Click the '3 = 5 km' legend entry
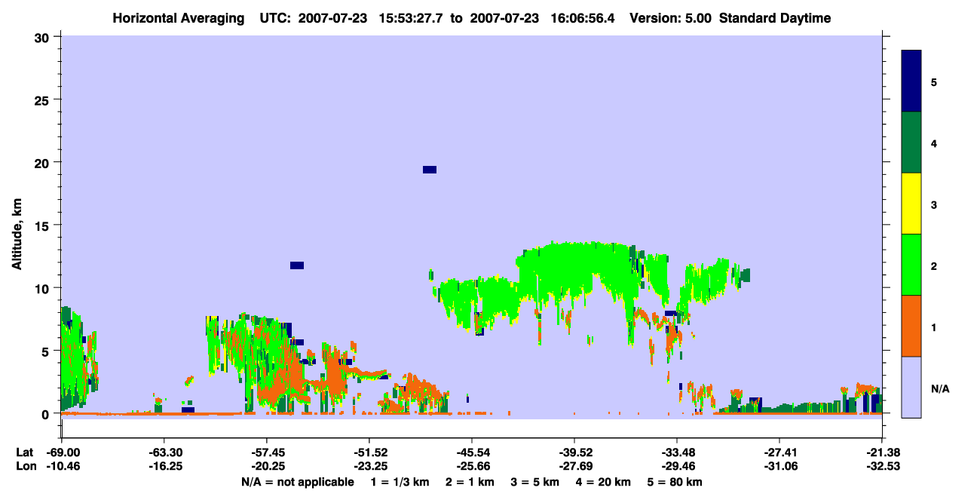 535,481
